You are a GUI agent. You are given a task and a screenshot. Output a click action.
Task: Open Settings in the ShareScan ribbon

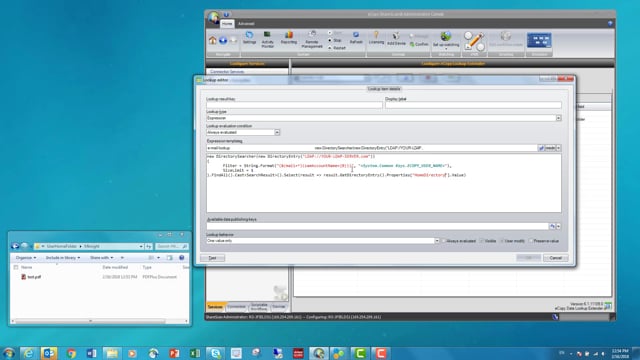coord(249,38)
